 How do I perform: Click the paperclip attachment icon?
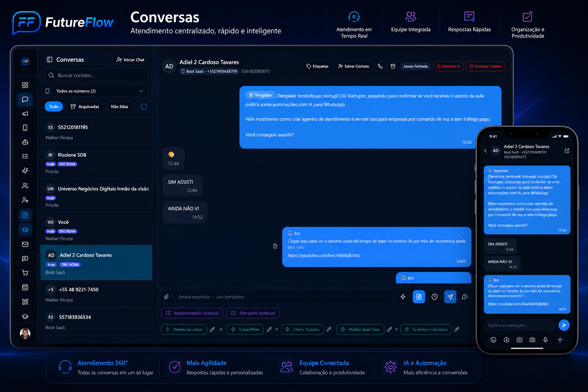click(167, 297)
